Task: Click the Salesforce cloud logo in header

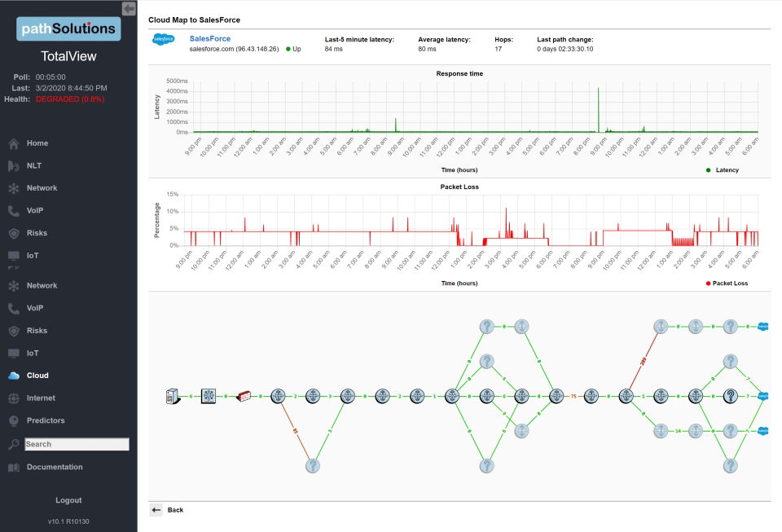Action: 164,39
